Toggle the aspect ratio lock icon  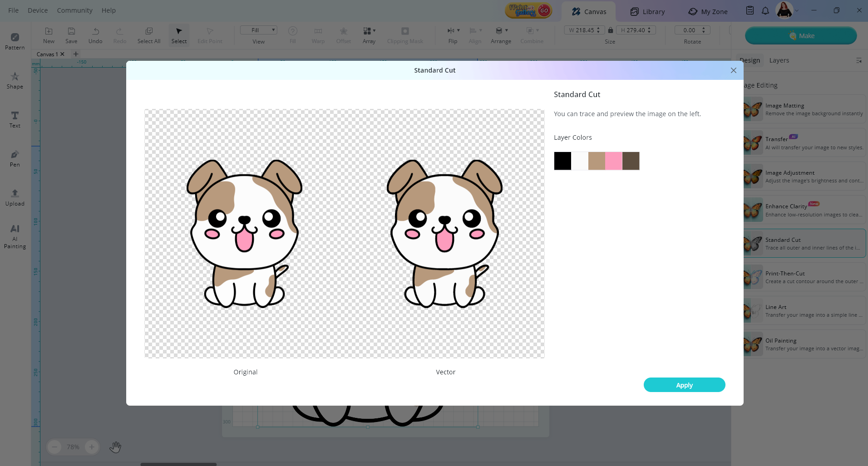point(611,30)
